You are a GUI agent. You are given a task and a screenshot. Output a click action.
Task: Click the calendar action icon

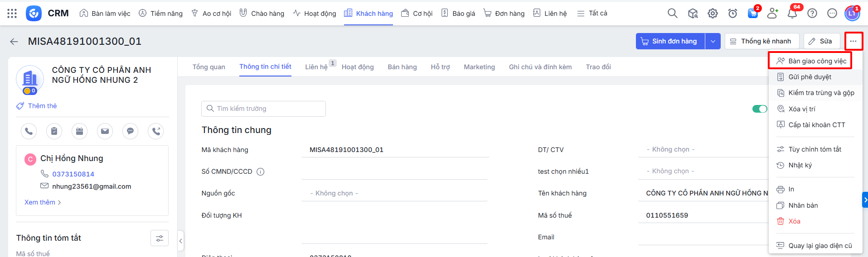(79, 131)
